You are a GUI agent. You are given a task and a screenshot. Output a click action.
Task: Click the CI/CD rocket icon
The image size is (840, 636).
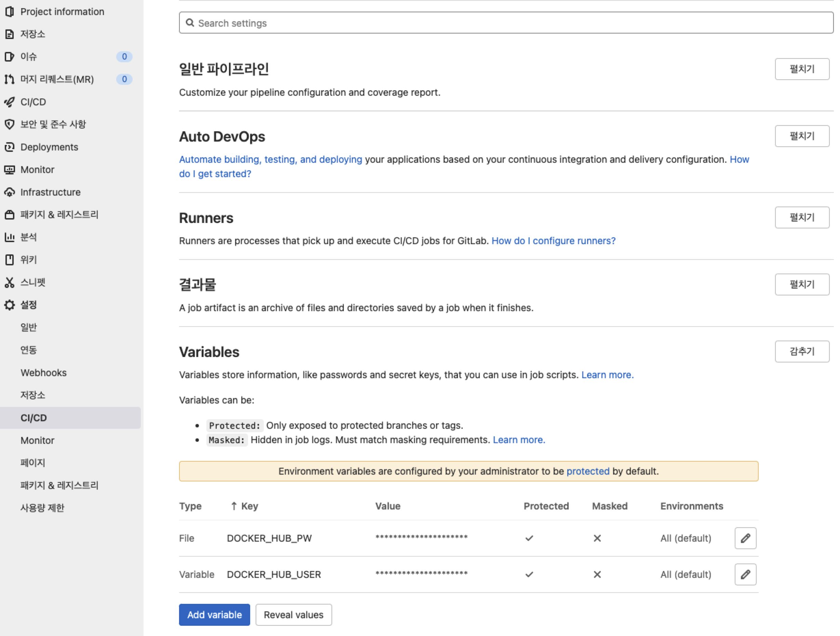(x=10, y=102)
